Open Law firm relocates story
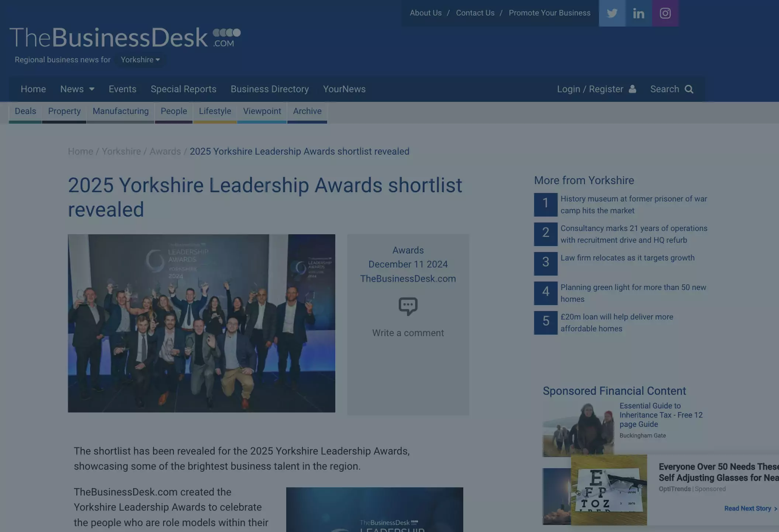Image resolution: width=779 pixels, height=532 pixels. click(x=627, y=258)
